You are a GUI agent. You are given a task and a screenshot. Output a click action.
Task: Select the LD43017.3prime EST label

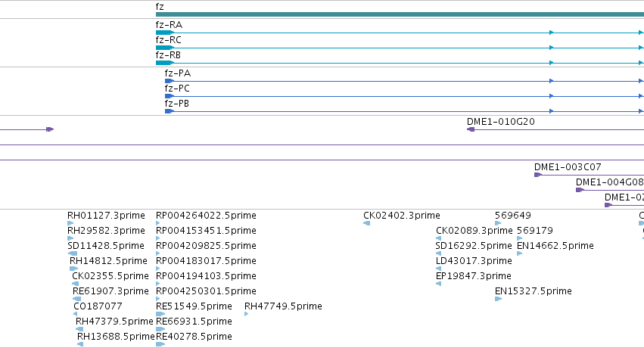point(474,261)
